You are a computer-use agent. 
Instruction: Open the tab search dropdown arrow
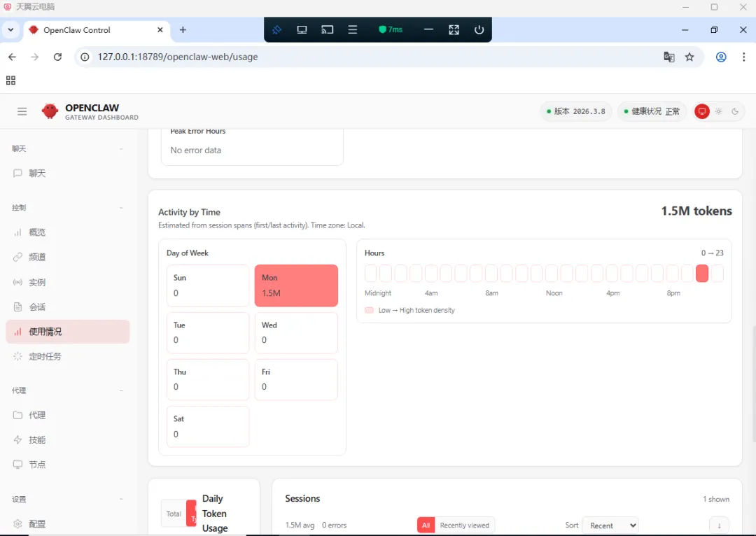coord(10,30)
